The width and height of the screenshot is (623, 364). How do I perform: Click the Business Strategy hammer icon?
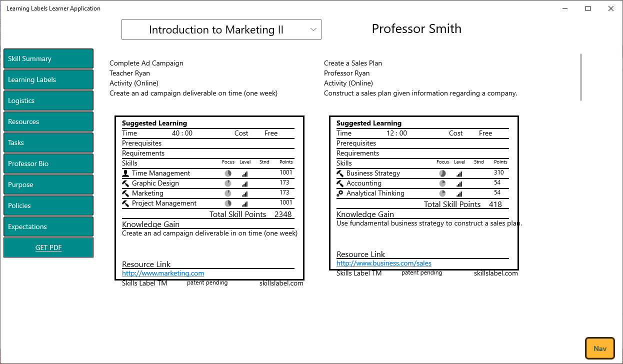(x=340, y=173)
